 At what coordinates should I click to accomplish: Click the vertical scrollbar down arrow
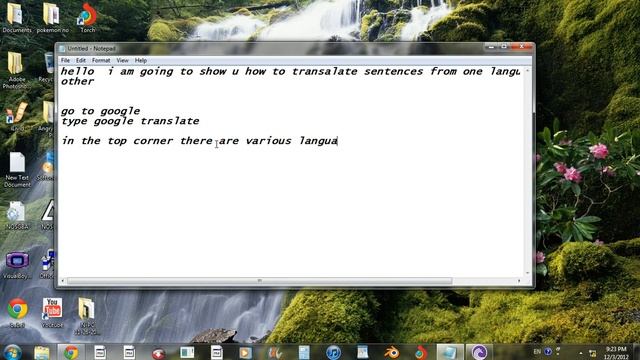[528, 273]
